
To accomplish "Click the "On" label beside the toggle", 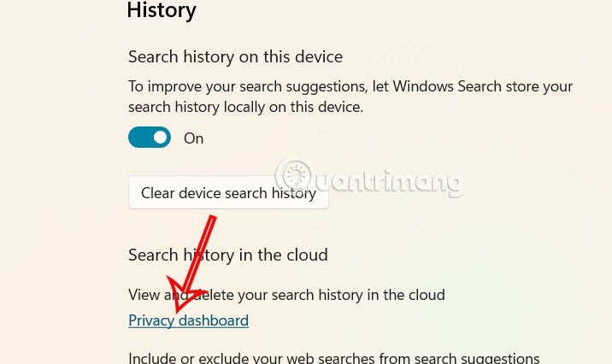I will 194,138.
